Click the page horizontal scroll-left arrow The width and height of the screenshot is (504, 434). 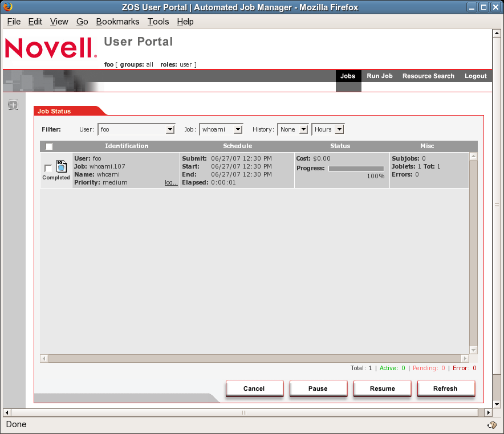[x=7, y=412]
